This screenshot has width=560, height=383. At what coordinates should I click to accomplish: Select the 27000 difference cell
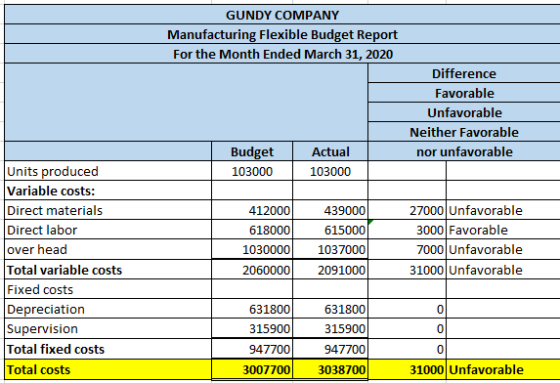[407, 211]
